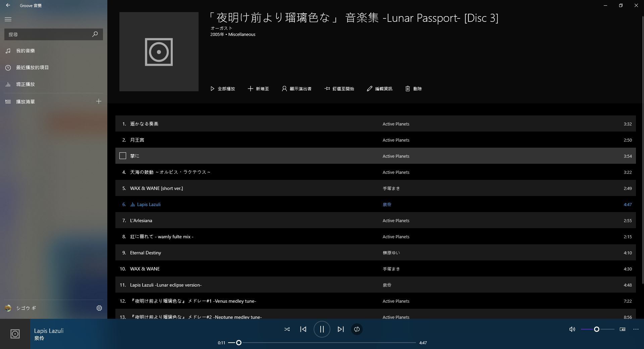Open artist 手塚まき on track 5
The image size is (644, 349).
pyautogui.click(x=391, y=188)
